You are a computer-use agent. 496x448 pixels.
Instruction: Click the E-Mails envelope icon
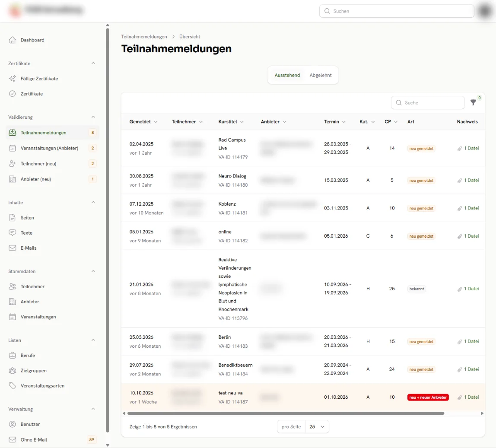pyautogui.click(x=13, y=248)
